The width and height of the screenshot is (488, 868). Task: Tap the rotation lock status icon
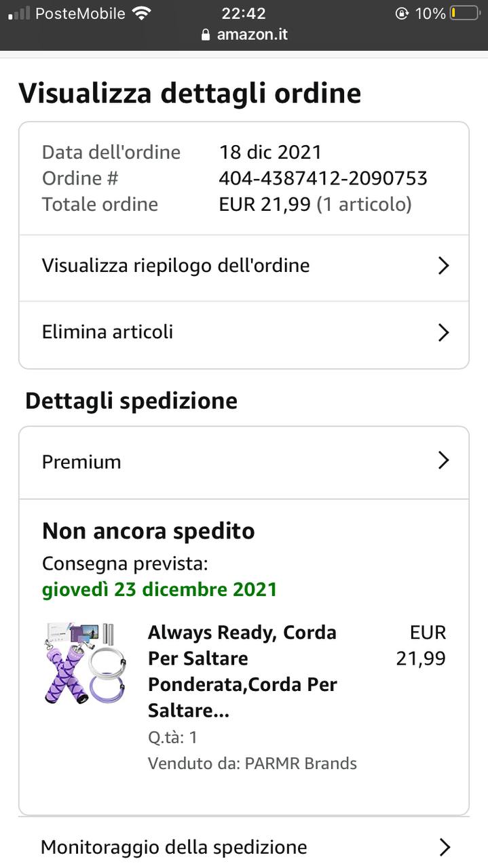[402, 13]
